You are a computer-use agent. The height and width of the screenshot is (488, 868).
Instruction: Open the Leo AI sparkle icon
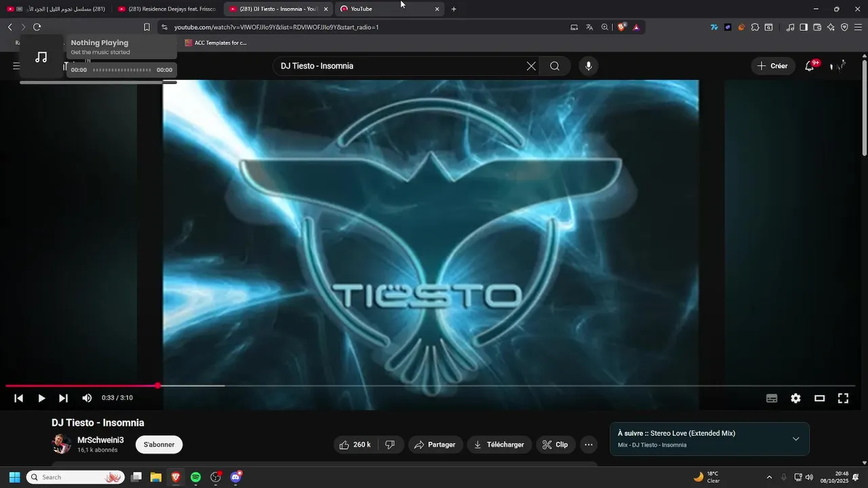tap(831, 27)
